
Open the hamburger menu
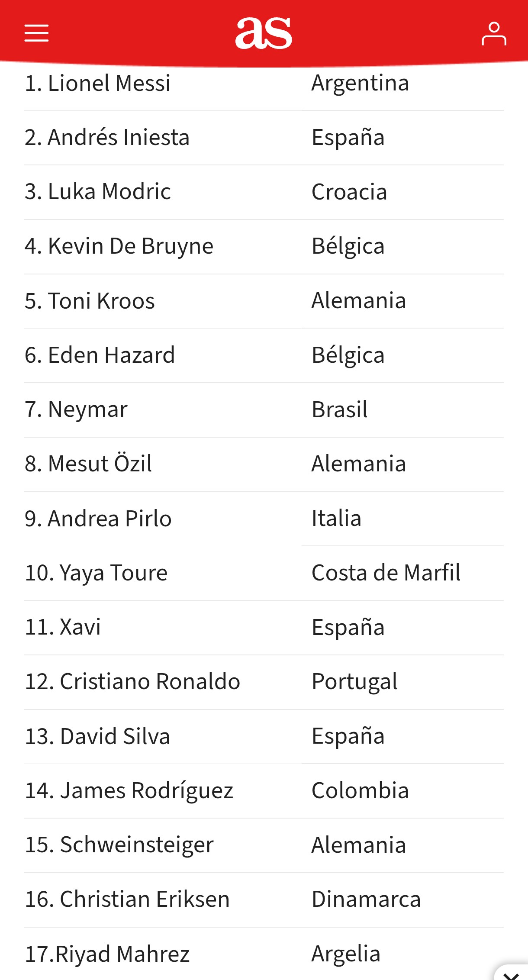tap(36, 33)
